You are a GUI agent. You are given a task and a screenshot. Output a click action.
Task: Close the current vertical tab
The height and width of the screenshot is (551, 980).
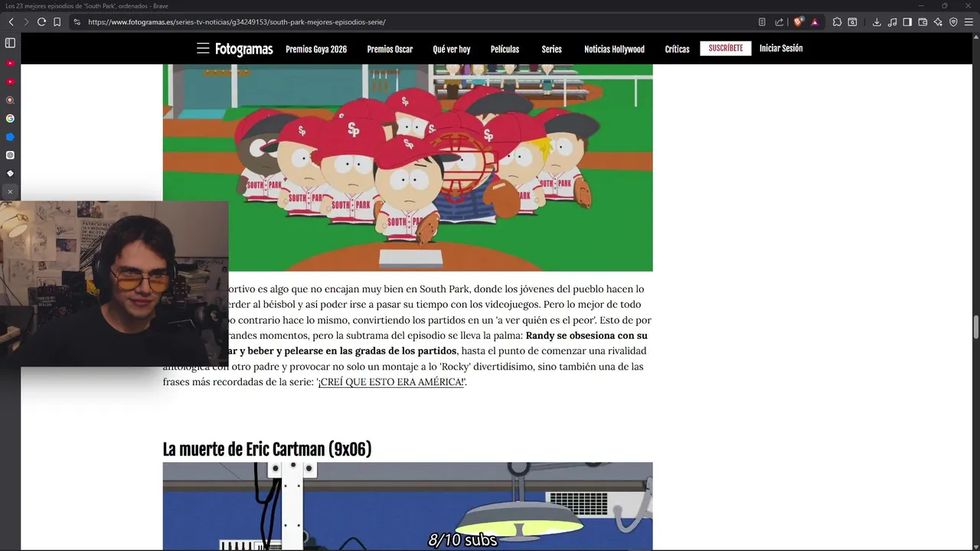tap(10, 192)
